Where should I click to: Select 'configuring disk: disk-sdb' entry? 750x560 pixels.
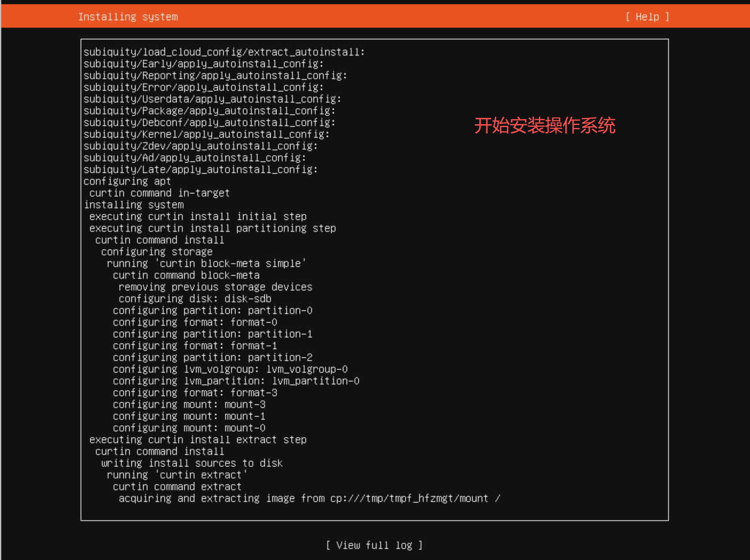click(x=195, y=299)
